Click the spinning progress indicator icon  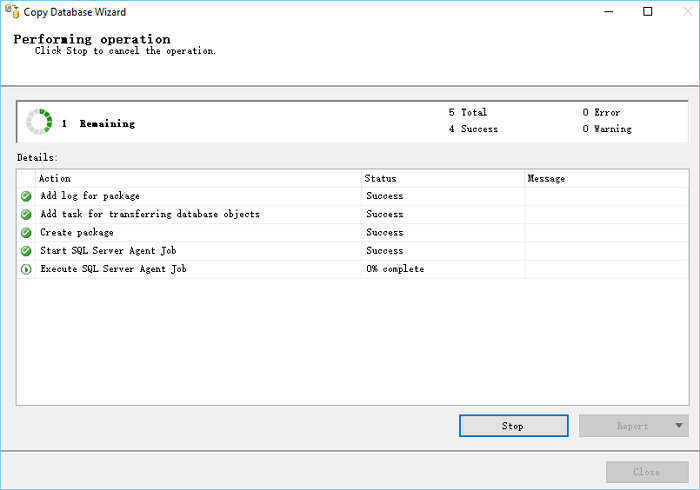point(38,122)
